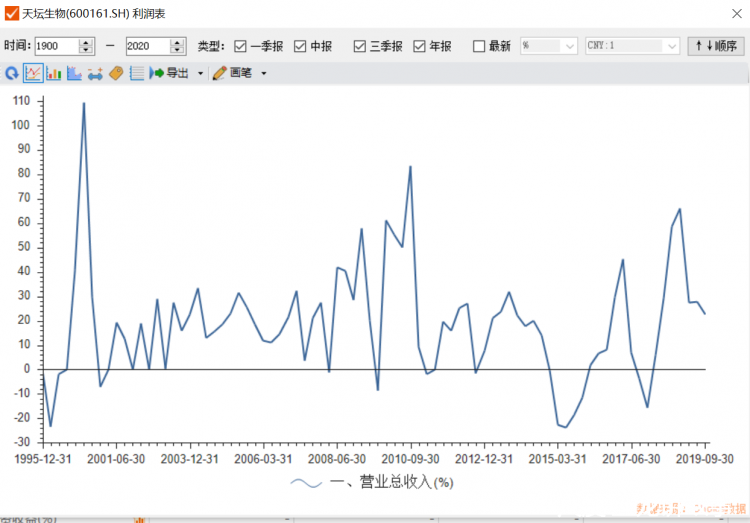Click the 2015-03-31 axis label

(557, 459)
